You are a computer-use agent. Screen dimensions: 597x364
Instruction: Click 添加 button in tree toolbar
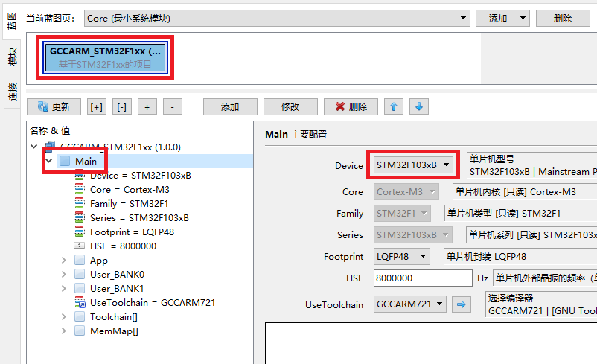[x=230, y=107]
